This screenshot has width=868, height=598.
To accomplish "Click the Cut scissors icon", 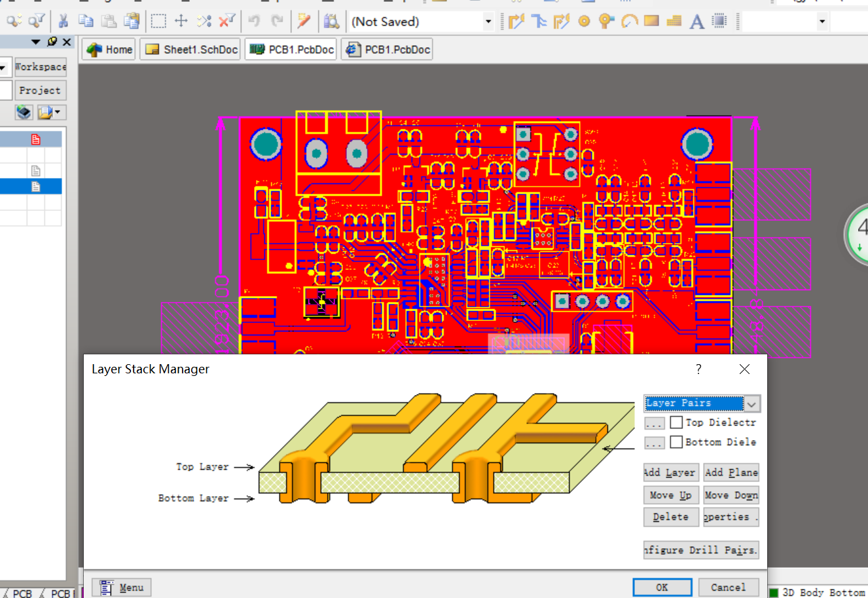I will pyautogui.click(x=63, y=21).
